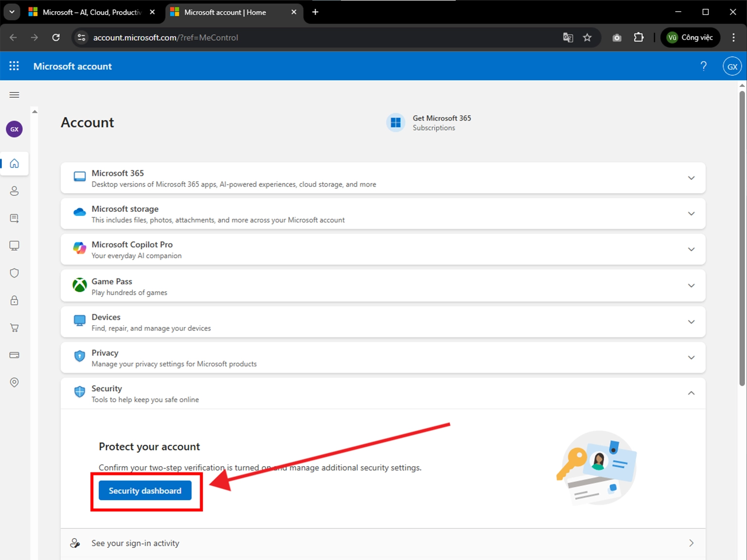Open the Security lock icon in sidebar
747x560 pixels.
(x=14, y=300)
